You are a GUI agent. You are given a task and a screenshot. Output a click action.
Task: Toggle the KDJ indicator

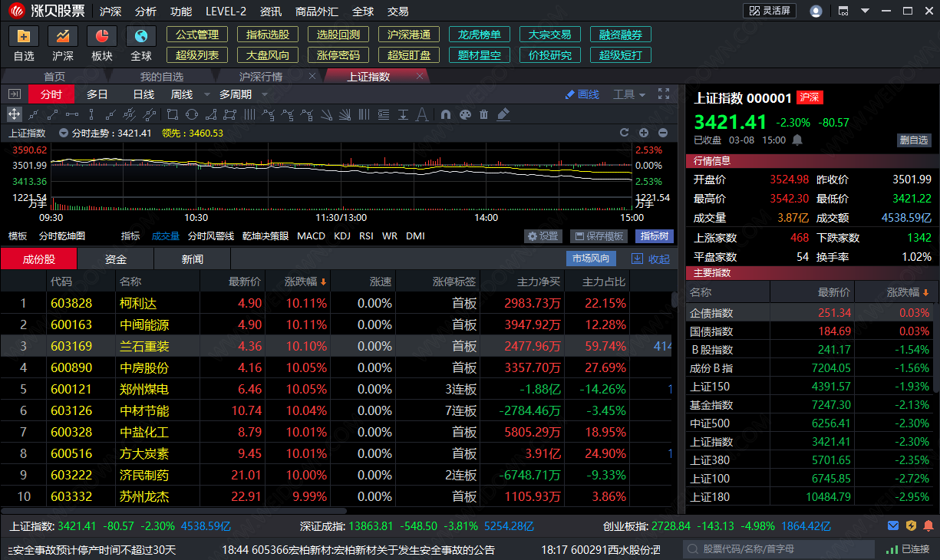342,236
